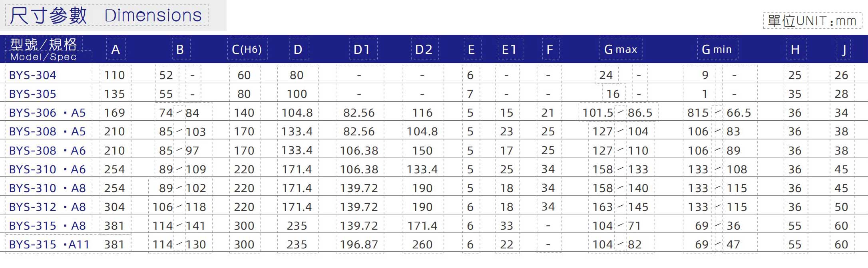Click the G max column header

click(621, 50)
